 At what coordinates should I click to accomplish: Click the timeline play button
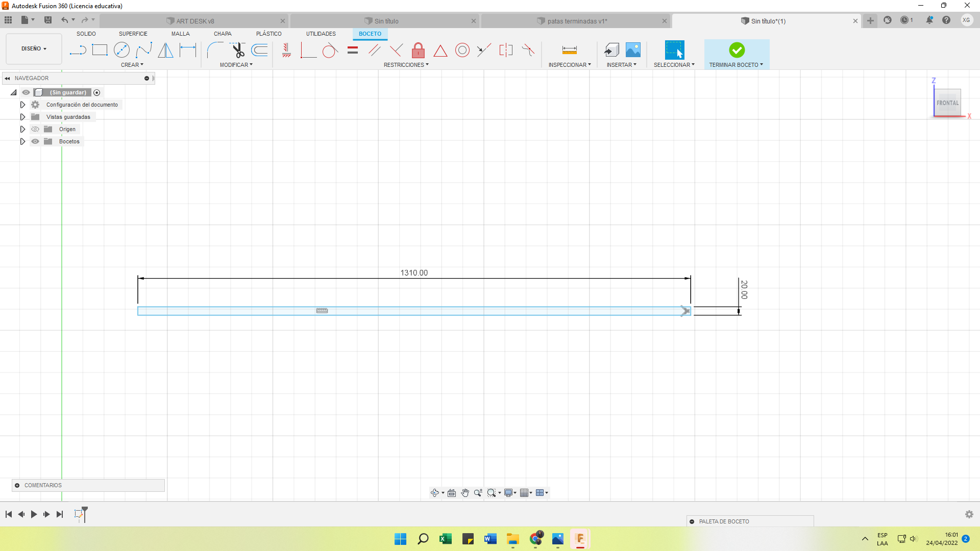tap(34, 514)
